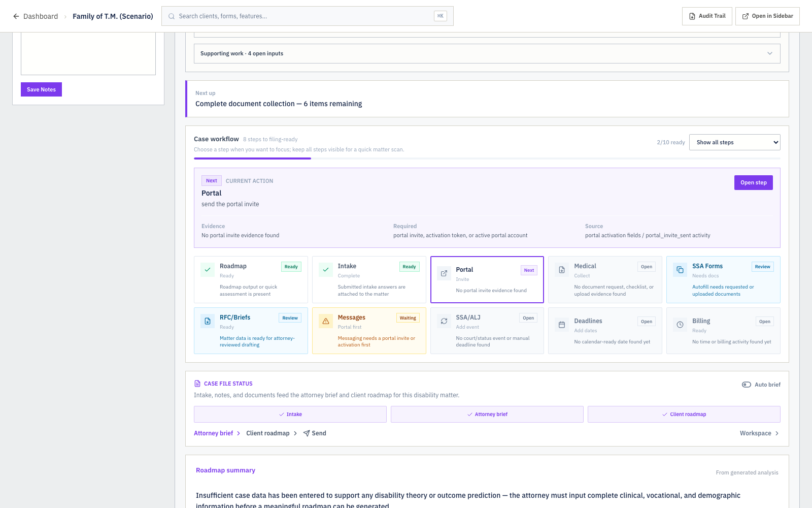Click the Messages warning triangle icon
The image size is (812, 508).
tap(326, 321)
